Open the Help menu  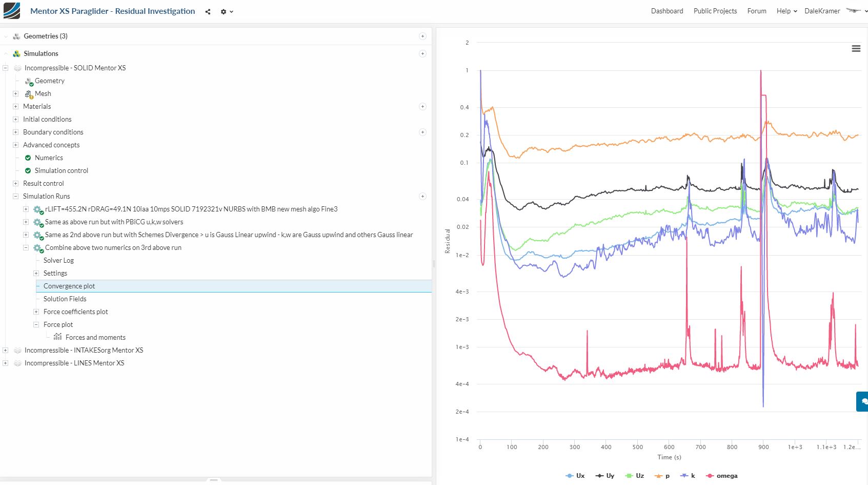pos(786,11)
